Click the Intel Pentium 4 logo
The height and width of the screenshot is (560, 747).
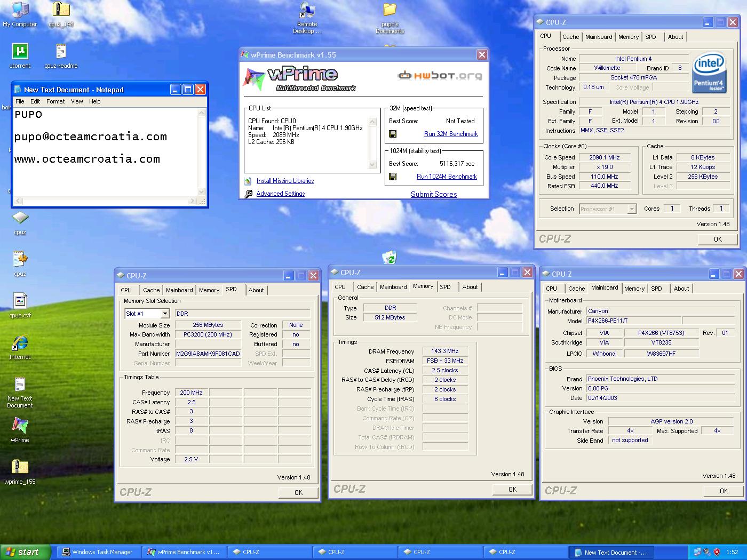(x=709, y=73)
